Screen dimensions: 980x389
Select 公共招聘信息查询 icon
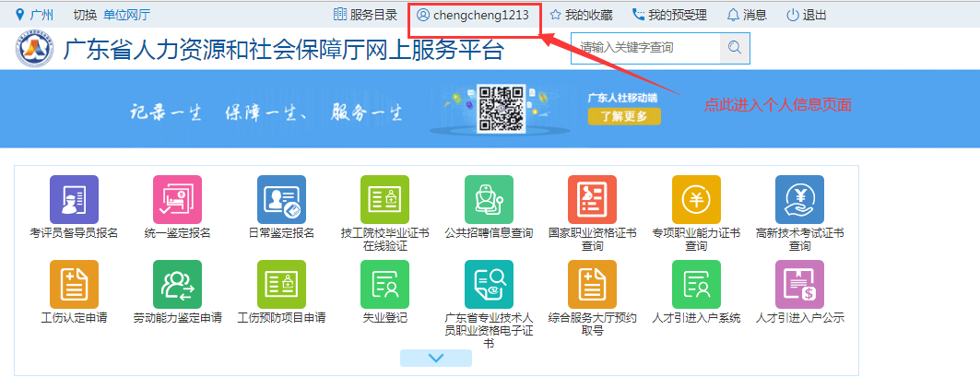(x=489, y=199)
